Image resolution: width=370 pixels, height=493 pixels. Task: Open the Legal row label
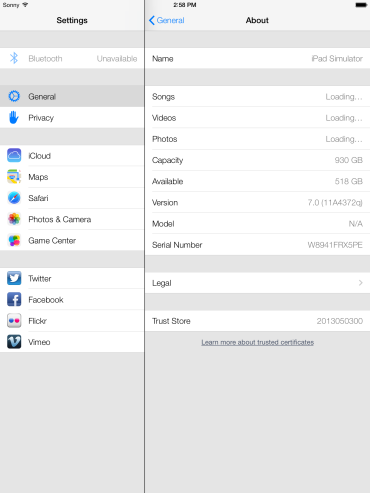point(162,283)
